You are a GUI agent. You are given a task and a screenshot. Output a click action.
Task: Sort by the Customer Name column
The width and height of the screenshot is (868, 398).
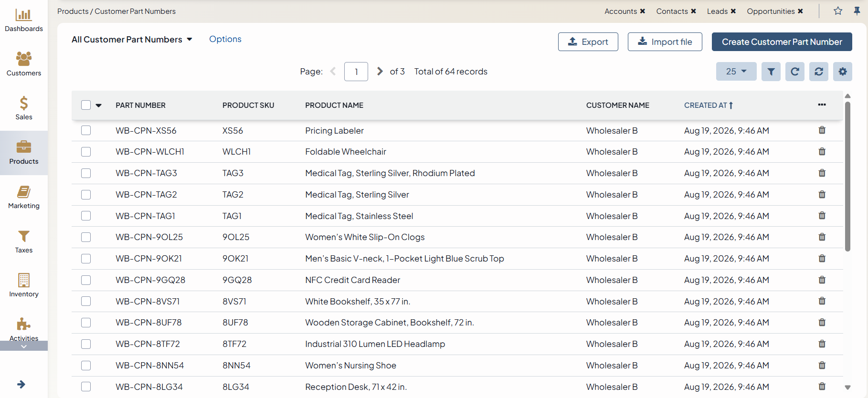(618, 105)
